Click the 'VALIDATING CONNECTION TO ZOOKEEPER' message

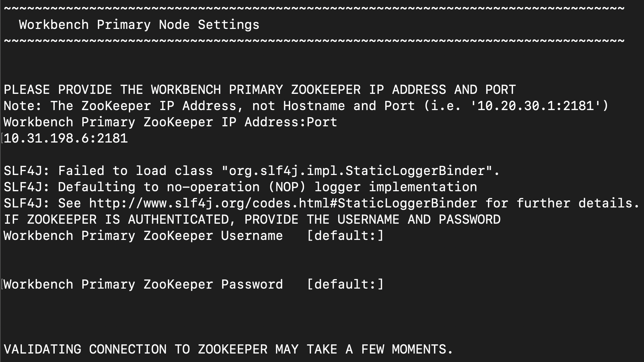(x=228, y=349)
